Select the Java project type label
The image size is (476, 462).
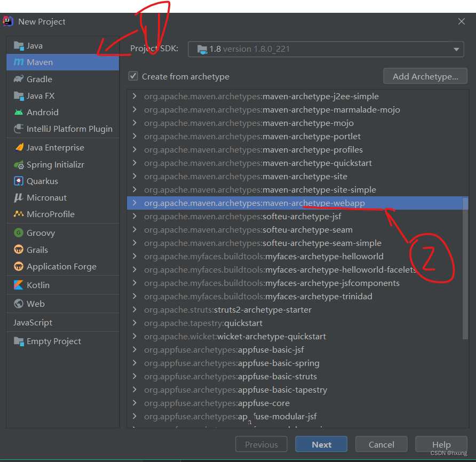click(35, 46)
